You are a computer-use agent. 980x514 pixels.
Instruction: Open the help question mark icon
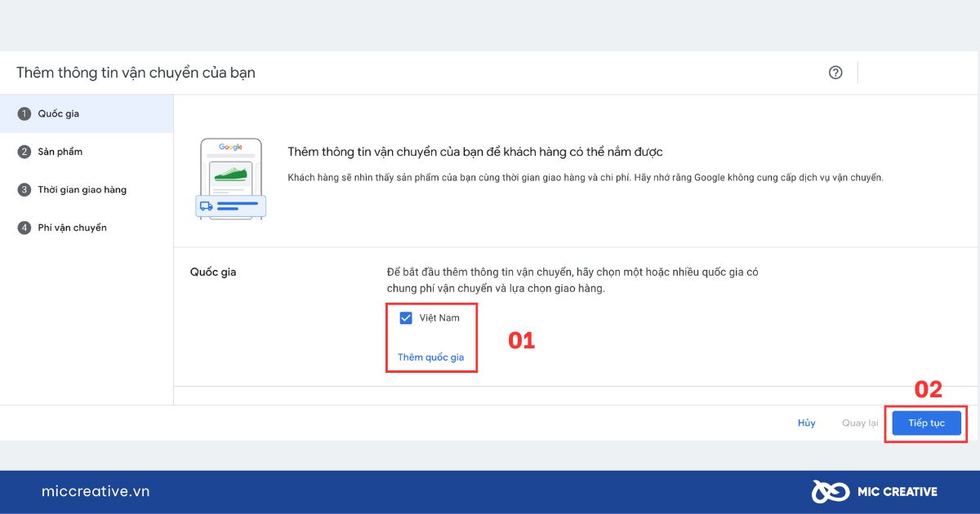pos(835,73)
